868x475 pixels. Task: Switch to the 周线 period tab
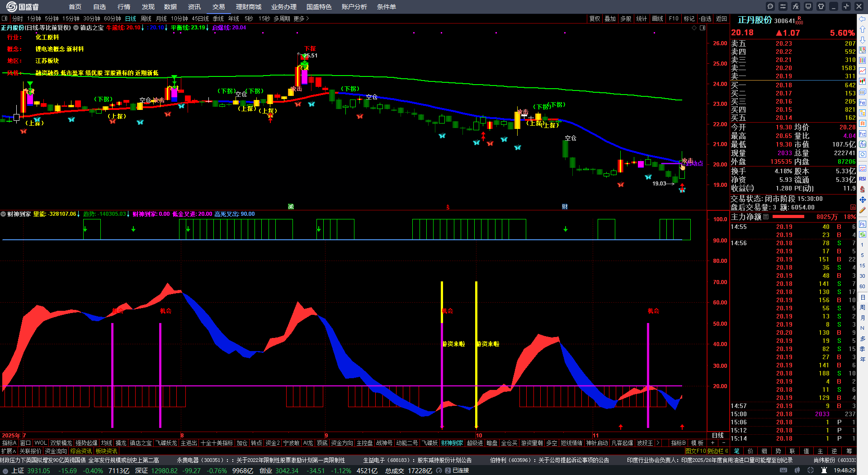pos(146,19)
